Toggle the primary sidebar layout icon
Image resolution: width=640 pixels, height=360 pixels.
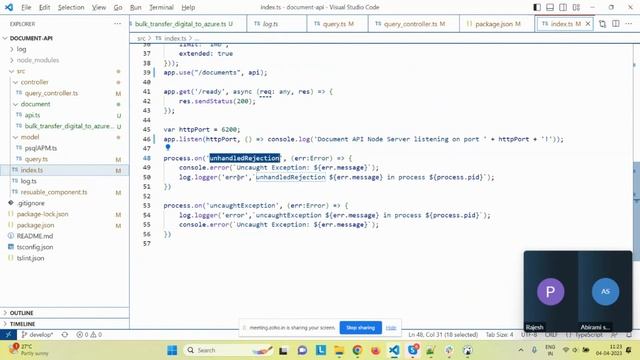[537, 7]
